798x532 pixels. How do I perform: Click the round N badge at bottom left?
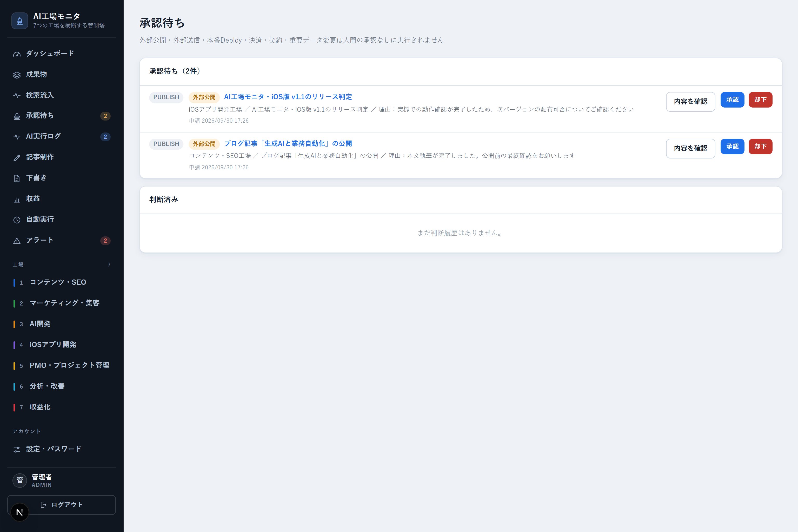pyautogui.click(x=20, y=512)
